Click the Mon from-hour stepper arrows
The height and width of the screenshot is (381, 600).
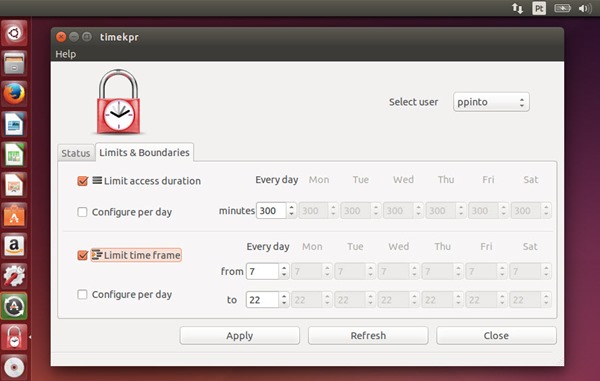[326, 271]
